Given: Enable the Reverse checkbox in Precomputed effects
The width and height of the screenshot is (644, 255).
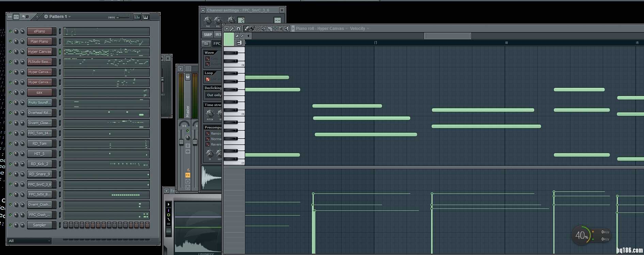Looking at the screenshot, I should [207, 144].
